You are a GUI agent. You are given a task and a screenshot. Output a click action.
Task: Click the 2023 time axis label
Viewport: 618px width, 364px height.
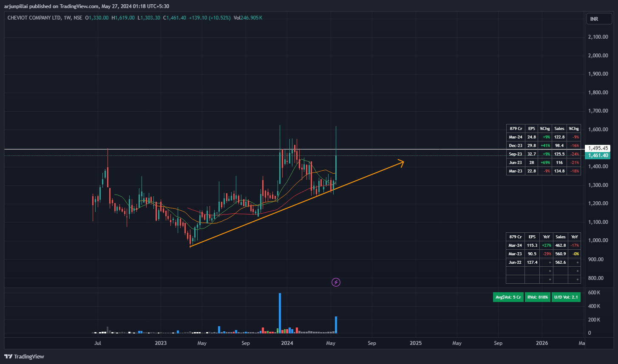coord(161,343)
